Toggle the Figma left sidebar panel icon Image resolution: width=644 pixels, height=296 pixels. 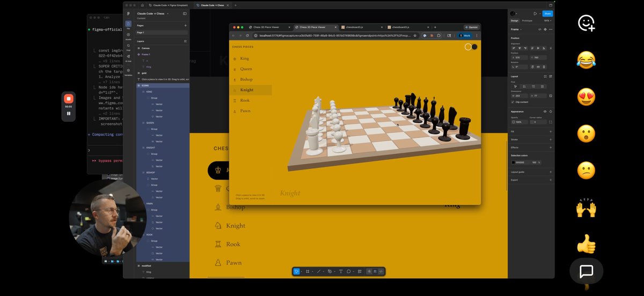click(185, 13)
